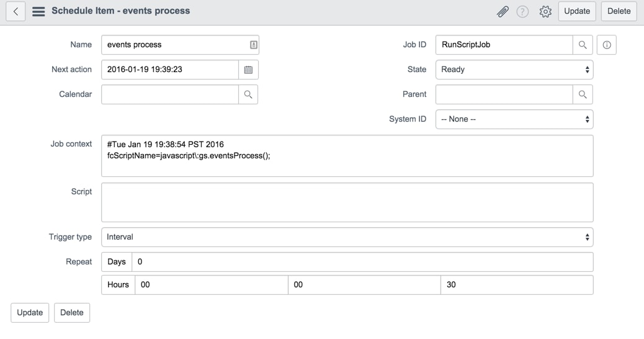Screen dimensions: 644x339
Task: Click the Name field translation icon
Action: click(254, 45)
